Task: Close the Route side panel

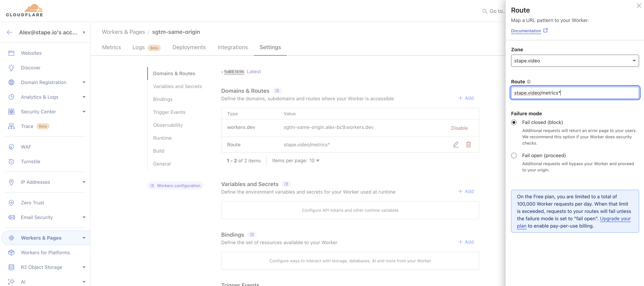Action: coord(639,6)
